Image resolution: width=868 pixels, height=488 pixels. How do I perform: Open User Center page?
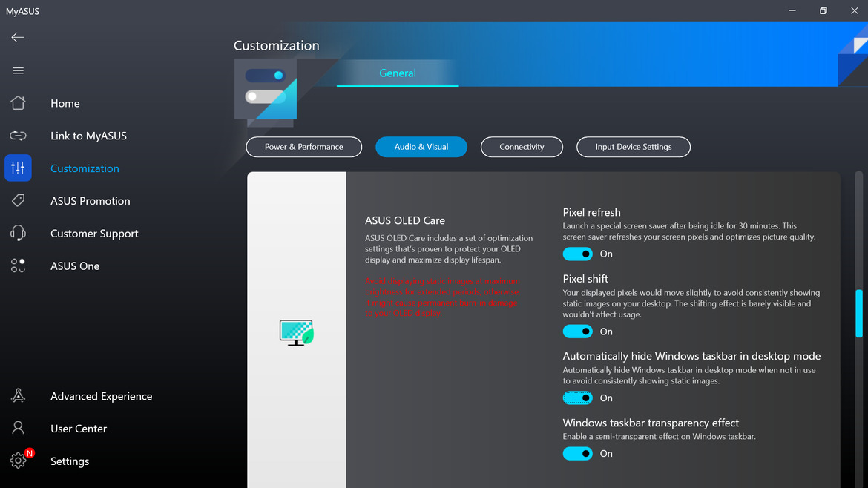[x=79, y=429]
